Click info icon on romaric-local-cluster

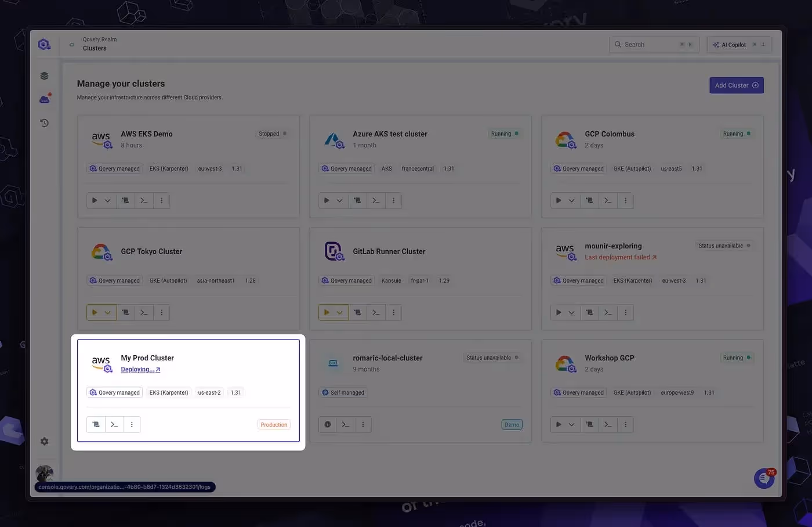pos(327,424)
